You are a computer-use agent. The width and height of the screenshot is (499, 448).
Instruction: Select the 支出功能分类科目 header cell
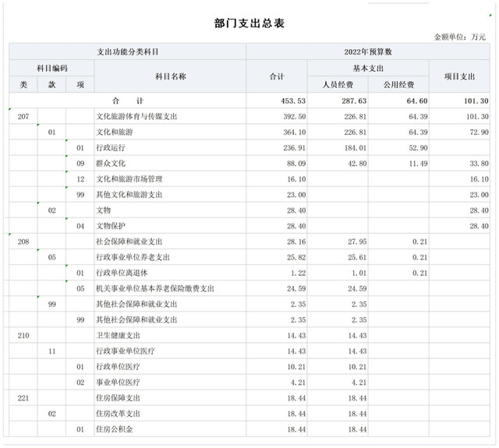[x=128, y=51]
